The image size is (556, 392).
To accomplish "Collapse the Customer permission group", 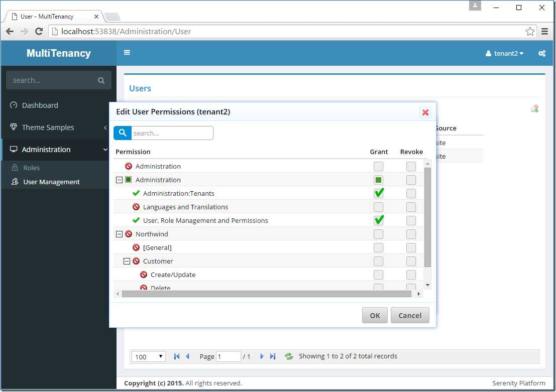I will coord(127,261).
